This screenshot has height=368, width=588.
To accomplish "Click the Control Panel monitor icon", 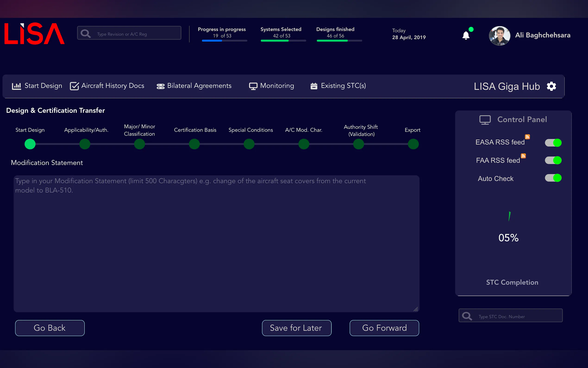I will click(485, 120).
